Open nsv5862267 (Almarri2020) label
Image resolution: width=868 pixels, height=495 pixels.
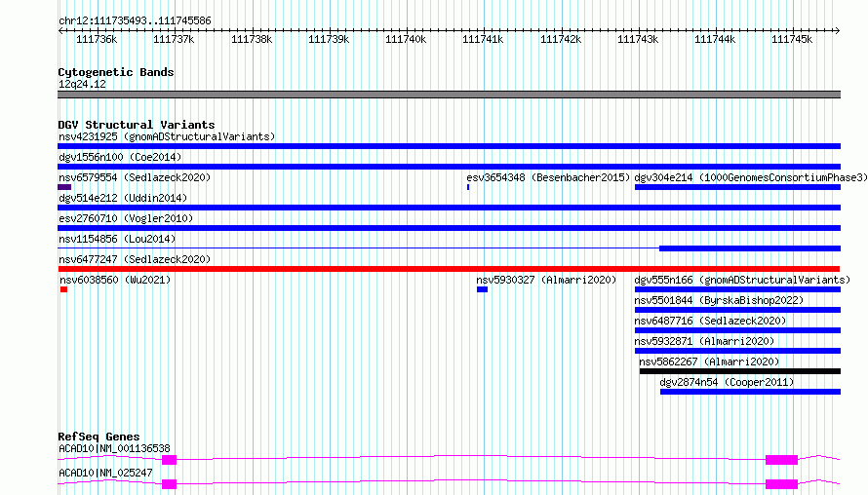click(709, 362)
